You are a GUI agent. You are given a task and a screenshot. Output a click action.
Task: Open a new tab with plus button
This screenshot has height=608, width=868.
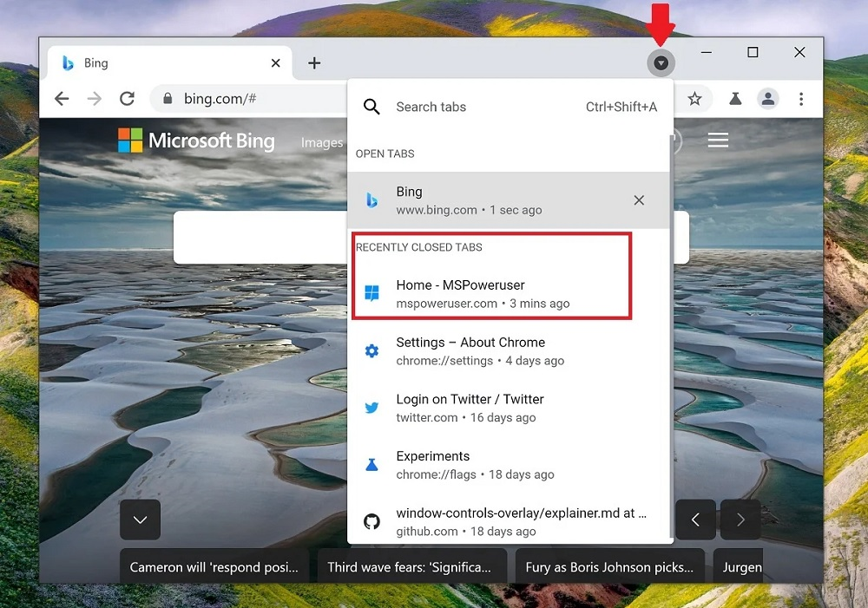[x=314, y=63]
